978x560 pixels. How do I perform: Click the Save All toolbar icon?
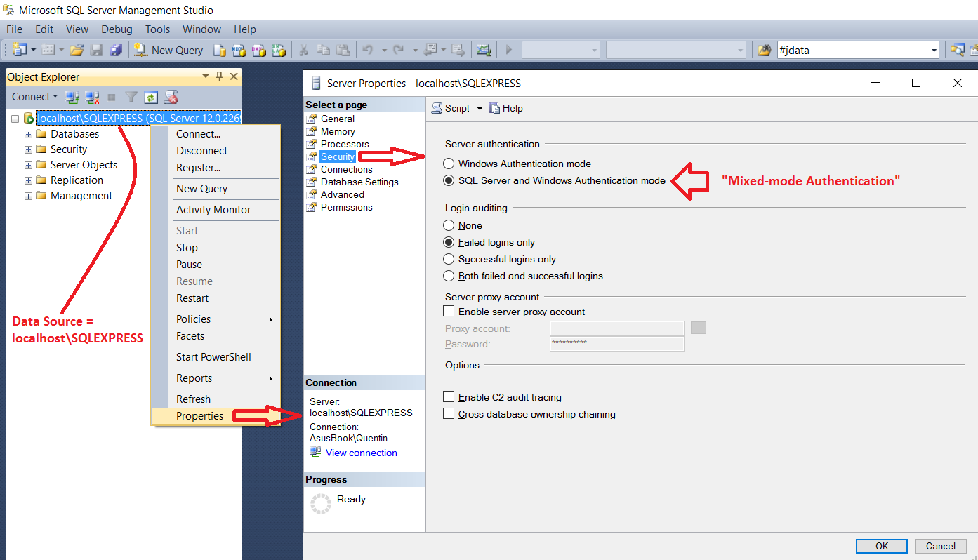(x=116, y=50)
